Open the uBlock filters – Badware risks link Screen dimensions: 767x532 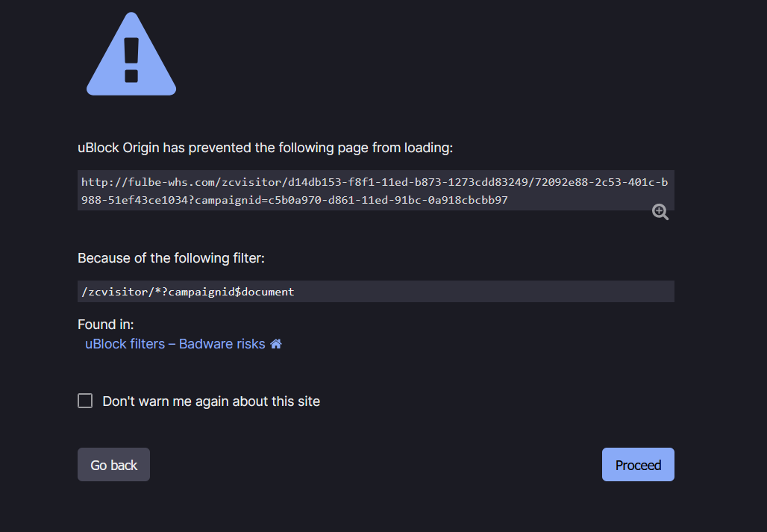(x=175, y=344)
